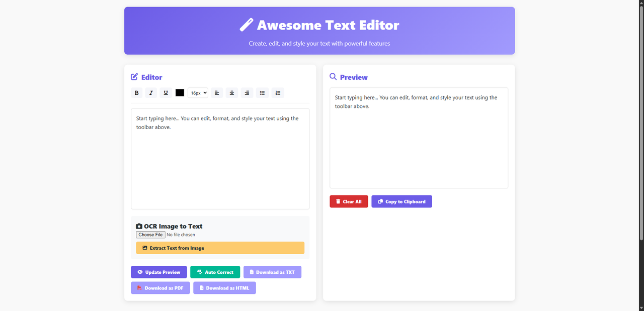Run Auto Correct on the text

[215, 272]
